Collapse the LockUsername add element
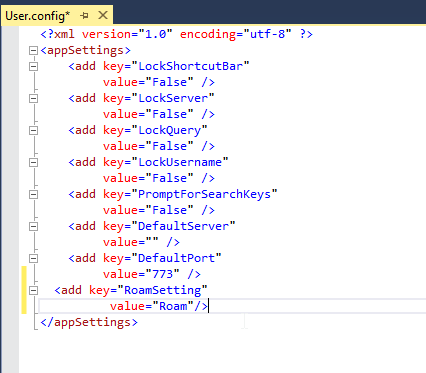Viewport: 426px width, 373px height. pyautogui.click(x=33, y=163)
